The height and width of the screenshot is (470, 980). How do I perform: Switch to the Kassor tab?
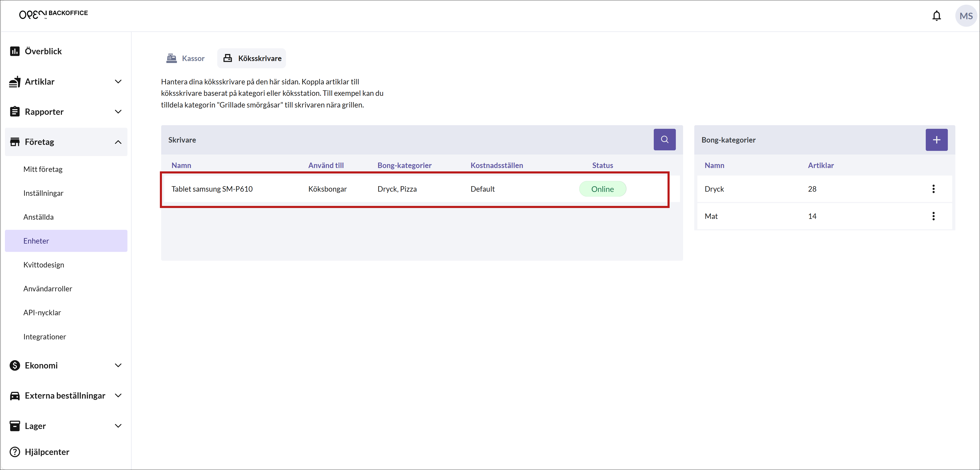(x=185, y=58)
